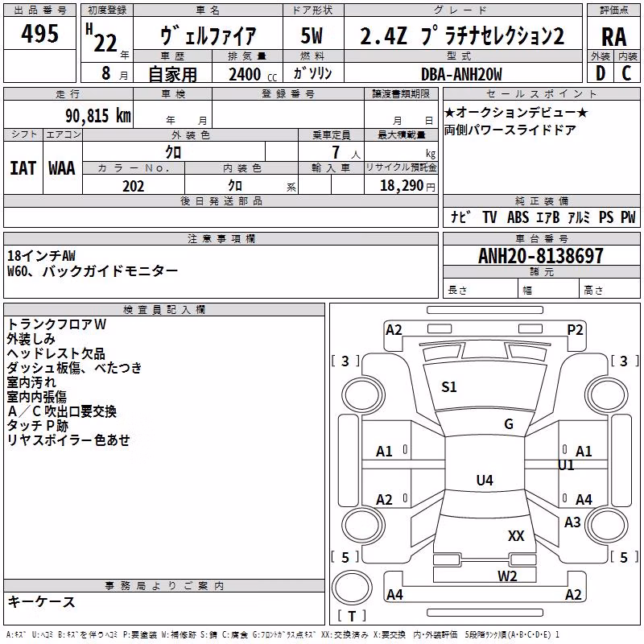
Task: Click note W60、バックガイドモニター
Action: (93, 271)
